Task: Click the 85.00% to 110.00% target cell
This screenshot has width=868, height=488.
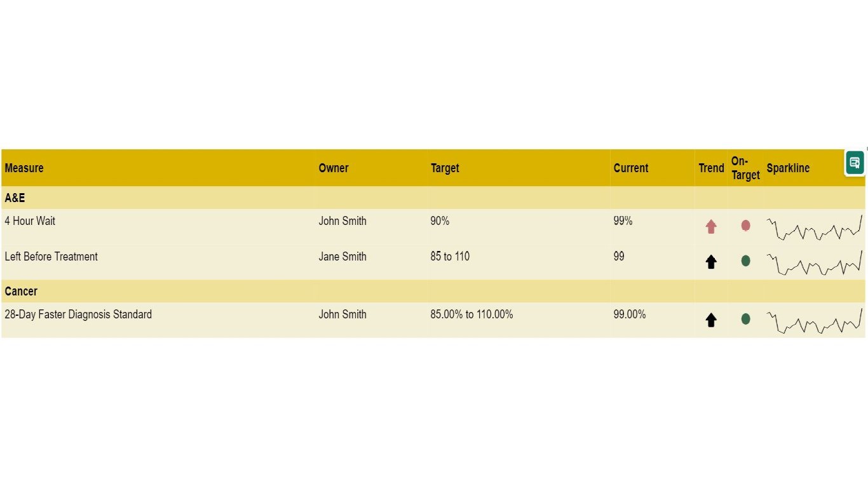Action: click(471, 314)
